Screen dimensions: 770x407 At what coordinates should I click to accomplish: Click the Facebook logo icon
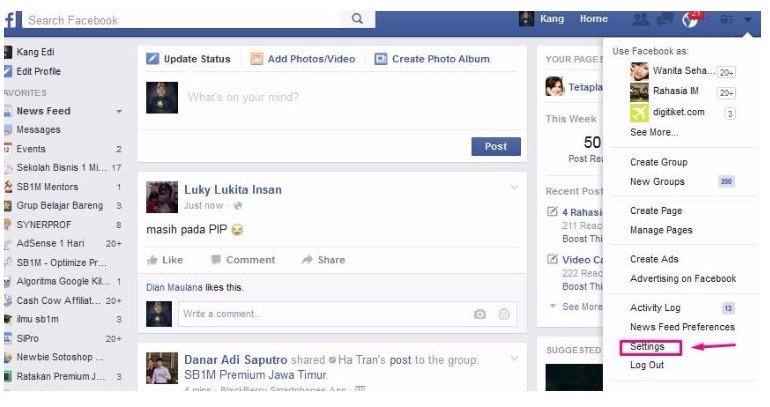click(10, 20)
